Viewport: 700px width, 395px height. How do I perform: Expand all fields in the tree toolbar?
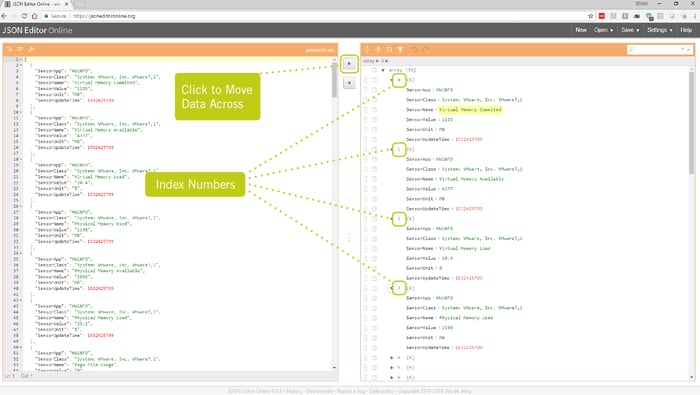[367, 50]
